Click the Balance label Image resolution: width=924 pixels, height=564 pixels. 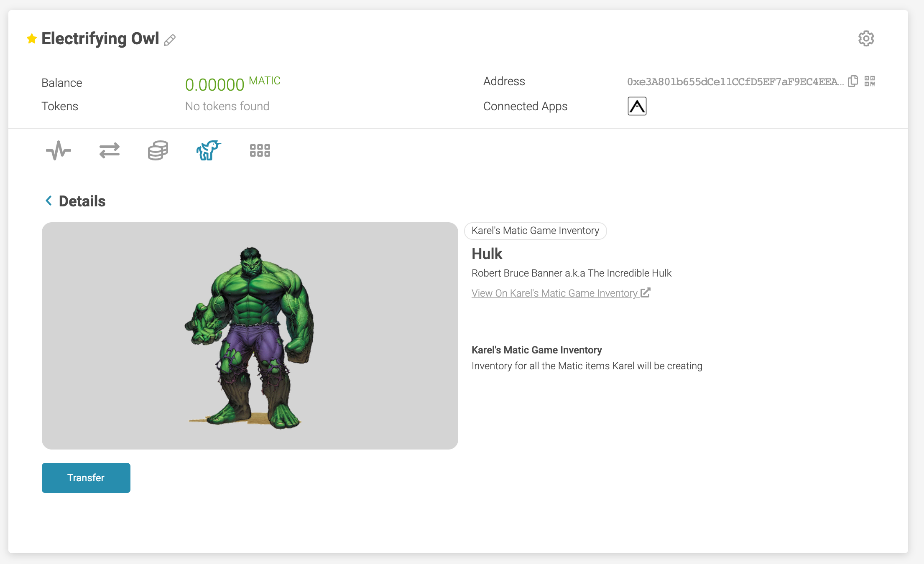(x=62, y=83)
